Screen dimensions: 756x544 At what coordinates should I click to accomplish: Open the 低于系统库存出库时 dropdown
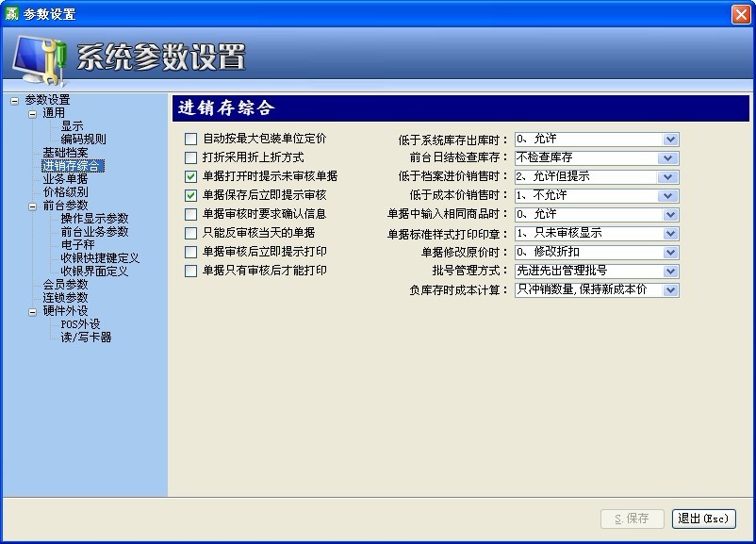[x=670, y=140]
